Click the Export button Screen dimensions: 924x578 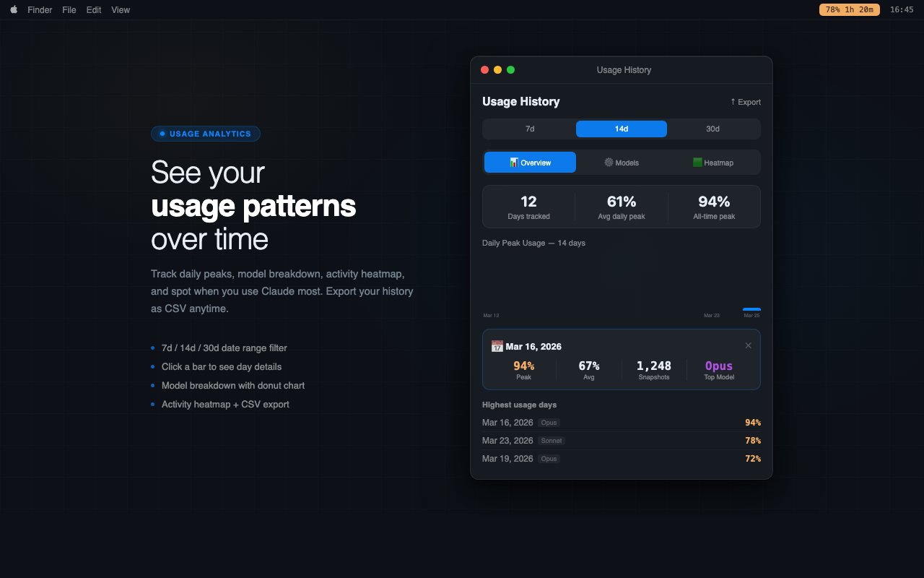(745, 102)
